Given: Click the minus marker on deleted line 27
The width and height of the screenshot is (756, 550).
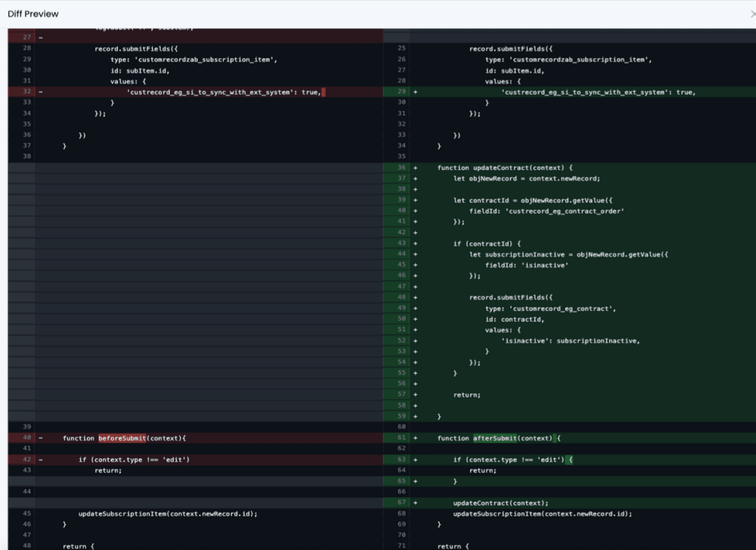Looking at the screenshot, I should [40, 37].
